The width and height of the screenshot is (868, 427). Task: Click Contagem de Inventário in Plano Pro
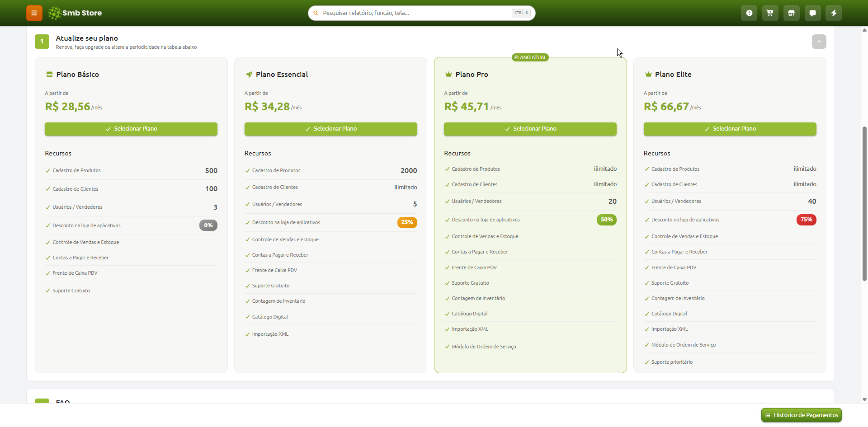(478, 299)
